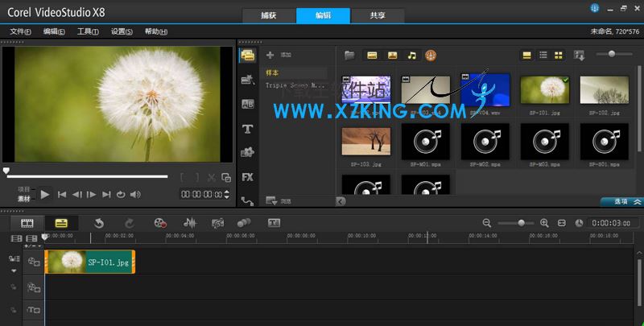Open the Media library panel
Screen dimensions: 644x326
click(x=248, y=55)
